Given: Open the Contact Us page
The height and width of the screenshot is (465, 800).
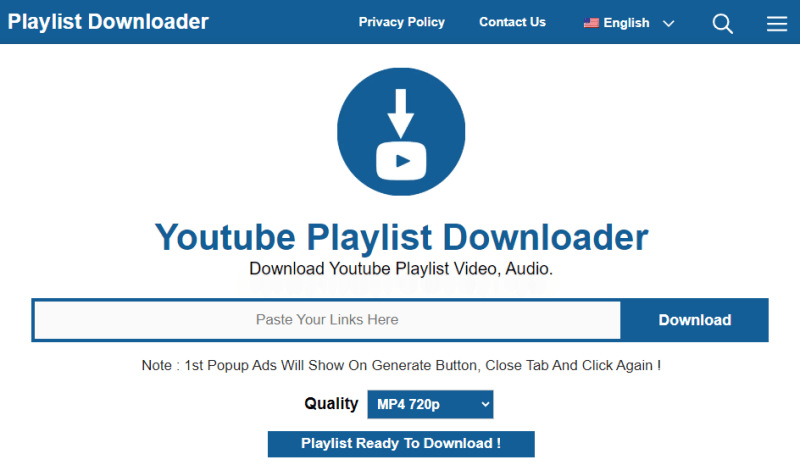Looking at the screenshot, I should pos(512,22).
